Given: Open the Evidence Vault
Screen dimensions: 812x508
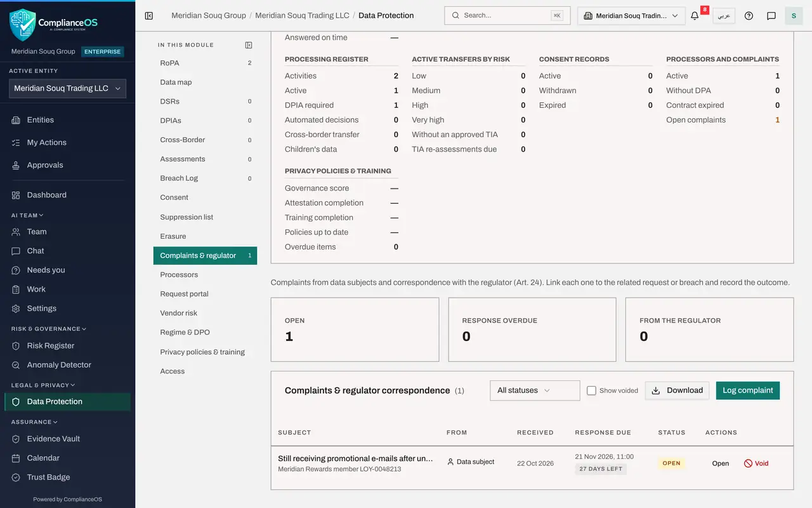Looking at the screenshot, I should click(67, 439).
